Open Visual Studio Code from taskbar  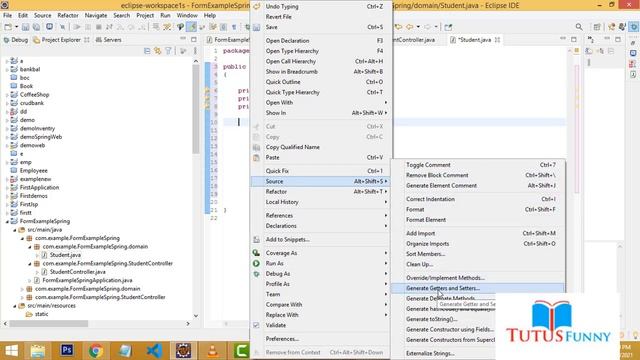tap(154, 351)
